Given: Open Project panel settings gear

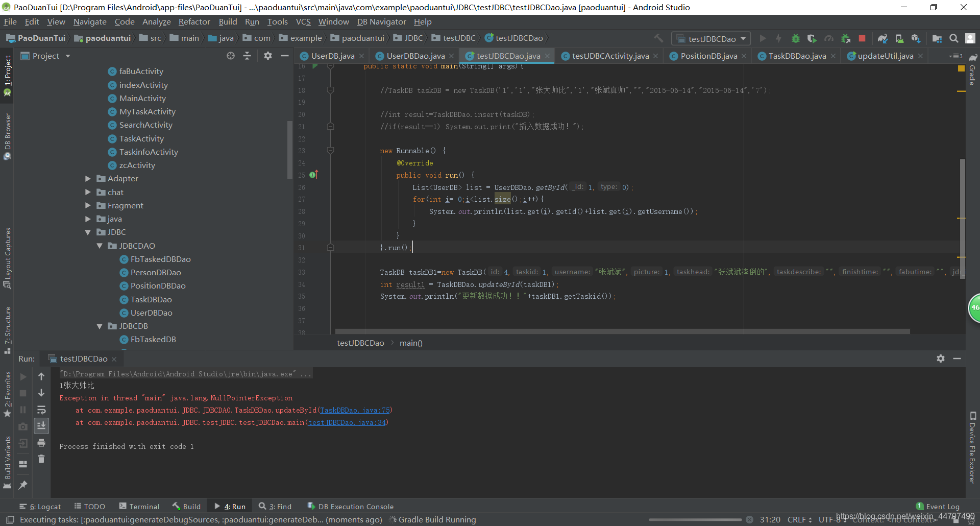Looking at the screenshot, I should [268, 56].
